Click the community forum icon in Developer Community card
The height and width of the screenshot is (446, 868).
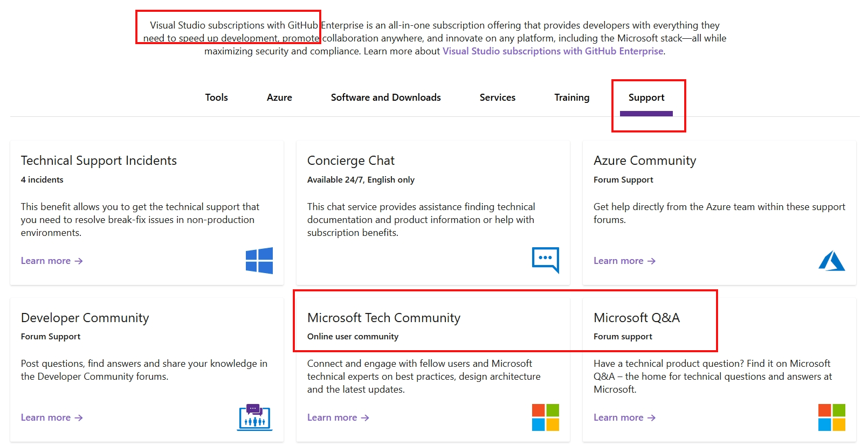click(x=255, y=417)
